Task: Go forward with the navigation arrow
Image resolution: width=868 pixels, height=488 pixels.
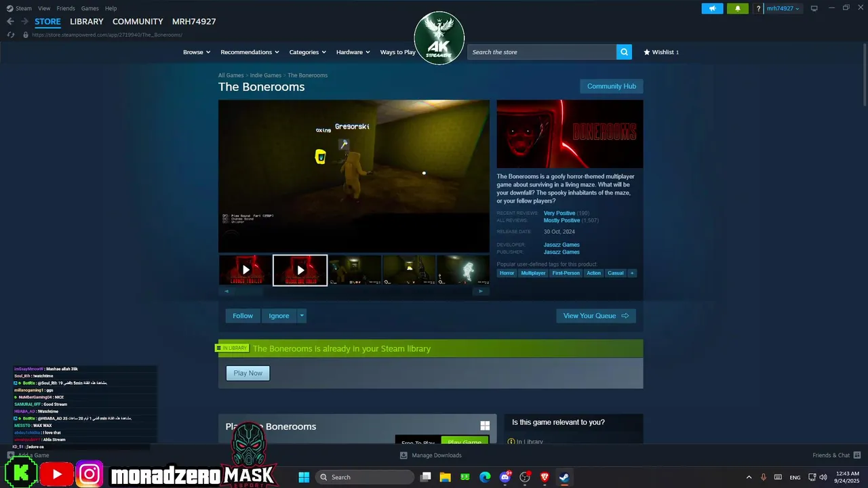Action: click(24, 22)
